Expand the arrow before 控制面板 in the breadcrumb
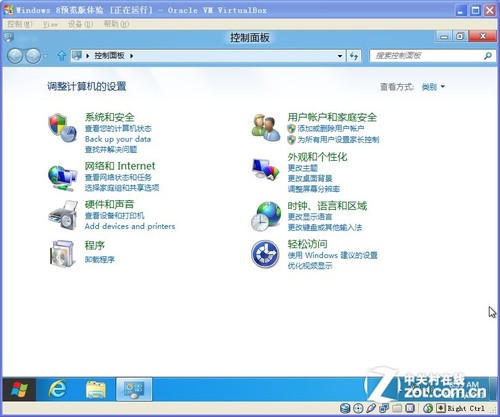 pyautogui.click(x=88, y=56)
